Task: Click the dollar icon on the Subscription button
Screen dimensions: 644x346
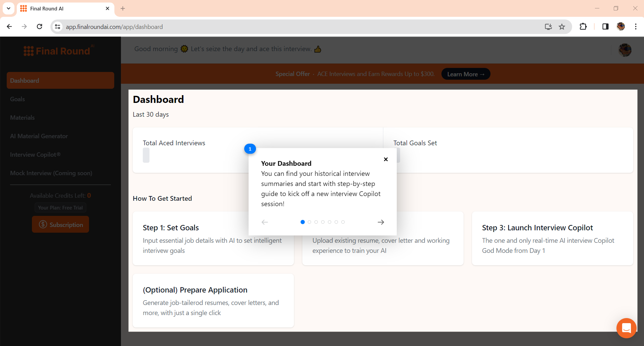Action: [43, 224]
